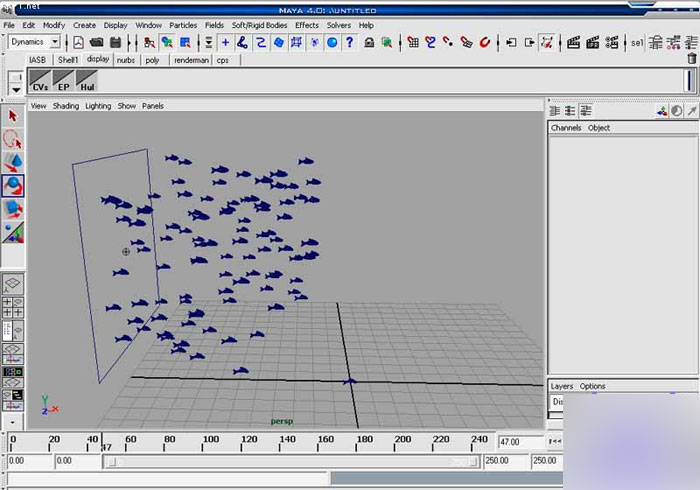Open the Shading menu in viewport
This screenshot has height=490, width=700.
click(66, 106)
